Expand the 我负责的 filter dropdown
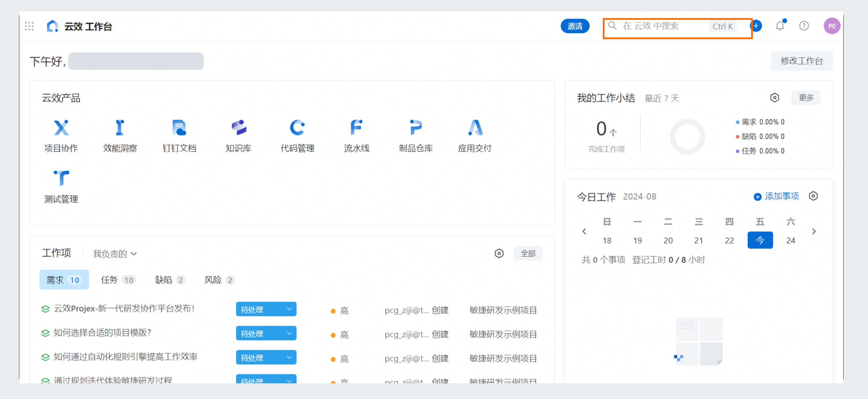This screenshot has width=868, height=399. [115, 254]
